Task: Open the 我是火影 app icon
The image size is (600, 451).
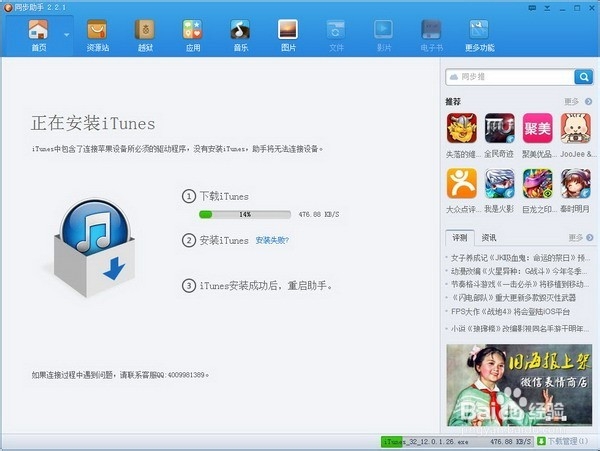Action: (x=499, y=183)
